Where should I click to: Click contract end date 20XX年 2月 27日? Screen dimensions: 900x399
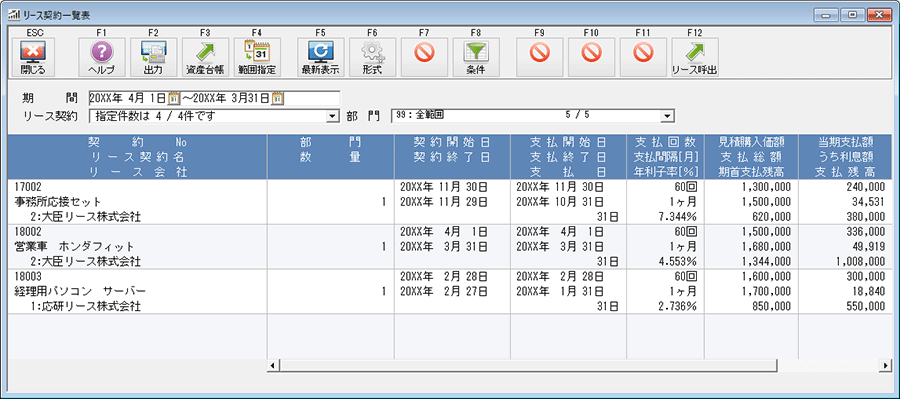pos(443,291)
